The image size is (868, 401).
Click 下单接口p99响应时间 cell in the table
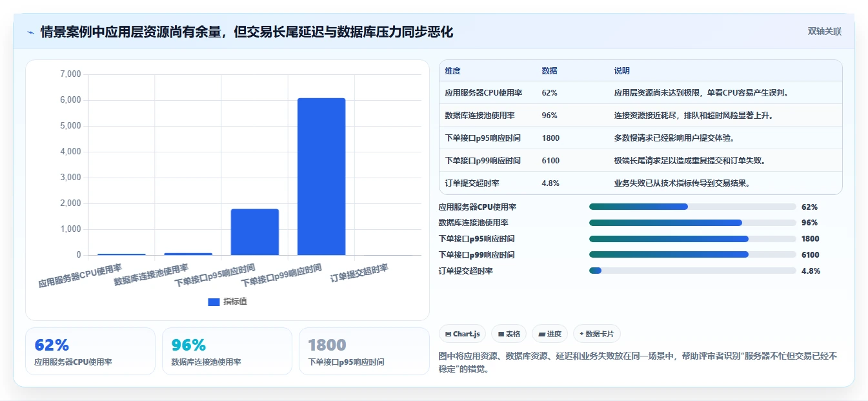483,161
